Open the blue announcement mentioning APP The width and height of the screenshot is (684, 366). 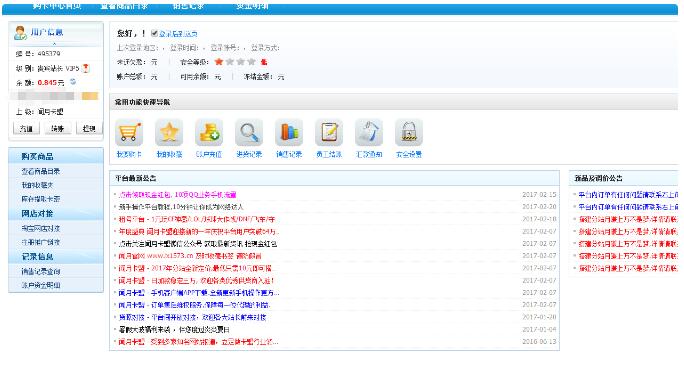(x=199, y=293)
